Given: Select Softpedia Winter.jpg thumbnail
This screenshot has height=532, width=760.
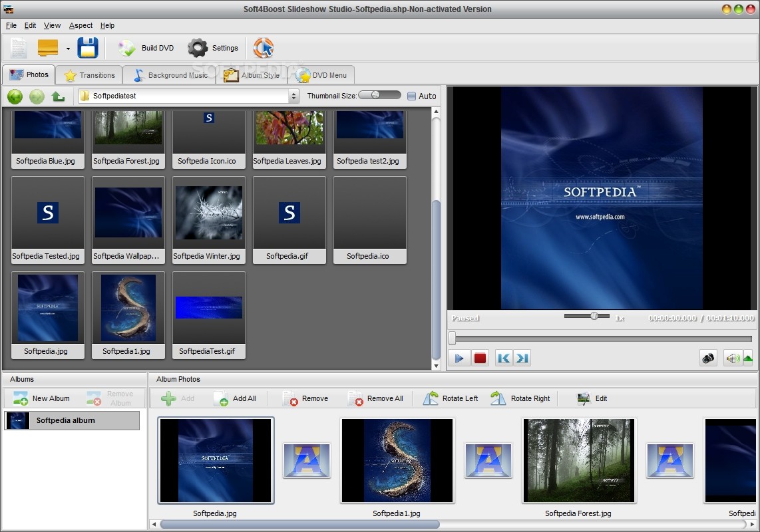Looking at the screenshot, I should (208, 220).
